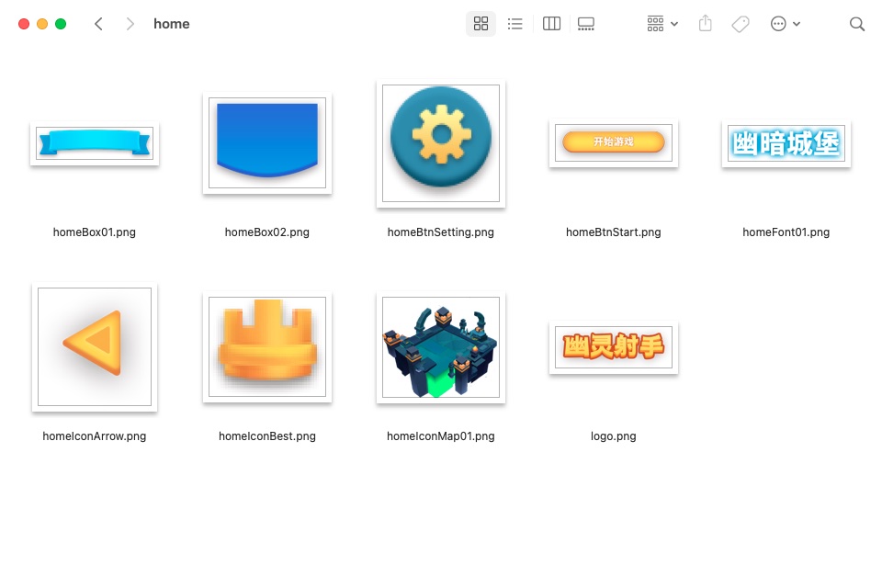Viewport: 882px width, 588px height.
Task: Select the homeBtnSetting.png gear thumbnail
Action: coord(441,143)
